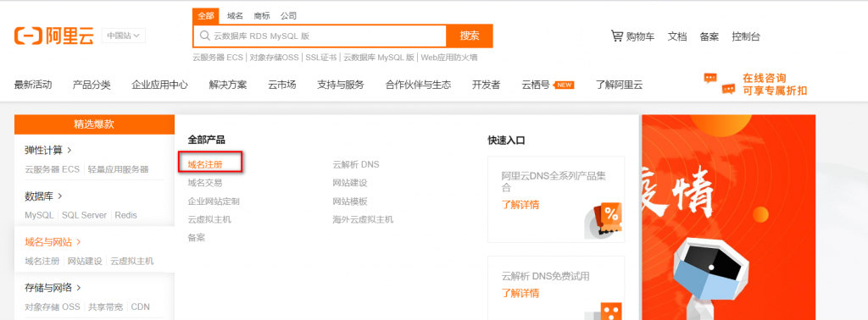Click the Web应用防火墙 search suggestion
868x320 pixels.
click(449, 57)
